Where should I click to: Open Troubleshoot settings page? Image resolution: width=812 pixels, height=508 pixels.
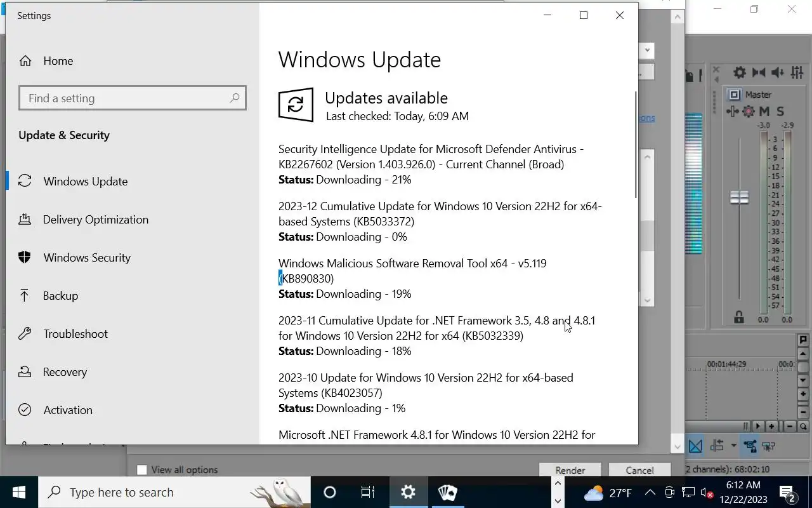tap(75, 334)
